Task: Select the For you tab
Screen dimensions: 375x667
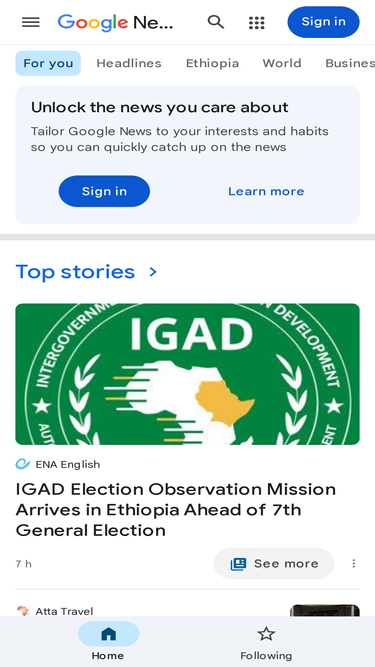Action: (x=48, y=63)
